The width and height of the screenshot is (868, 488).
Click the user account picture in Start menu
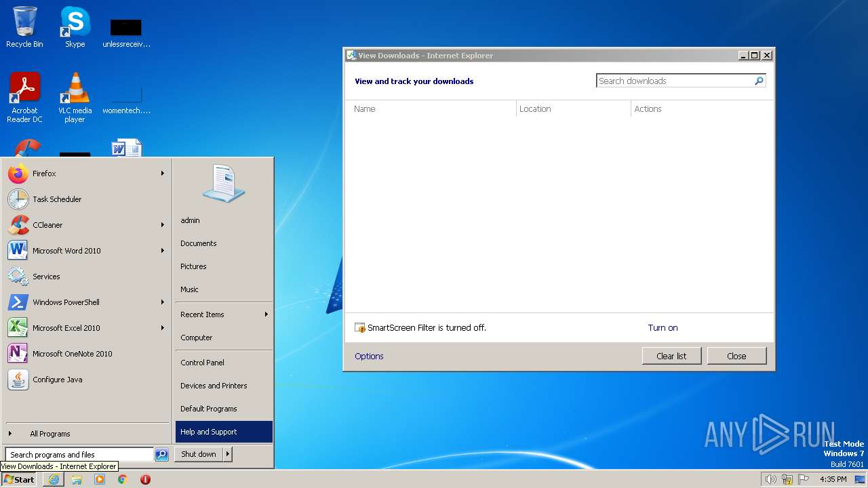(x=223, y=183)
